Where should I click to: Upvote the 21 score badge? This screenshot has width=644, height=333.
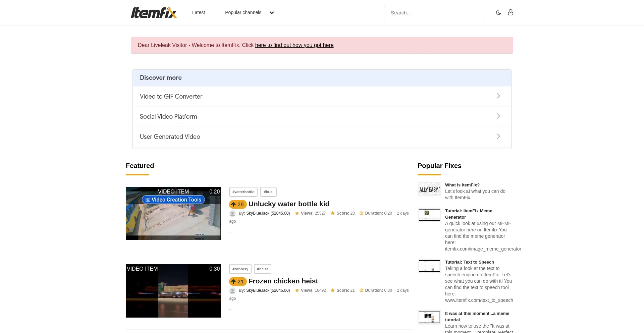(x=238, y=281)
